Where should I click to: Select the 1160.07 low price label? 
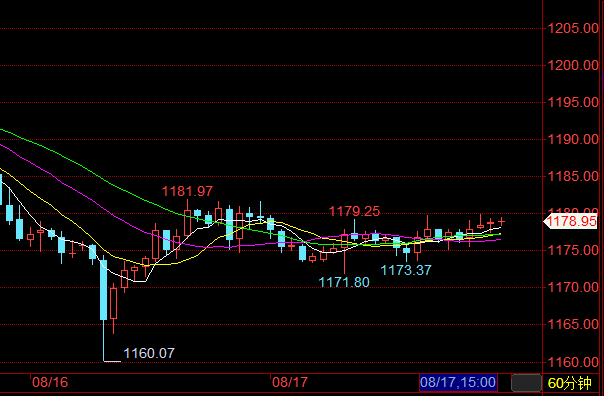pos(149,353)
